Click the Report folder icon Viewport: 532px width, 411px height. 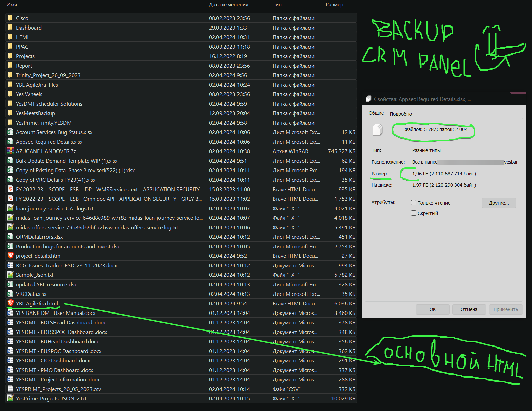click(x=10, y=65)
